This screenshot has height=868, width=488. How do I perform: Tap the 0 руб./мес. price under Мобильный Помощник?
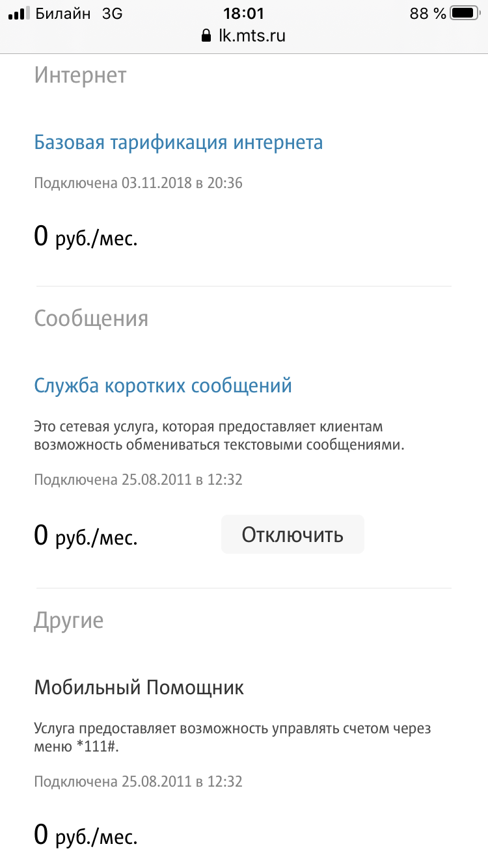[x=85, y=835]
